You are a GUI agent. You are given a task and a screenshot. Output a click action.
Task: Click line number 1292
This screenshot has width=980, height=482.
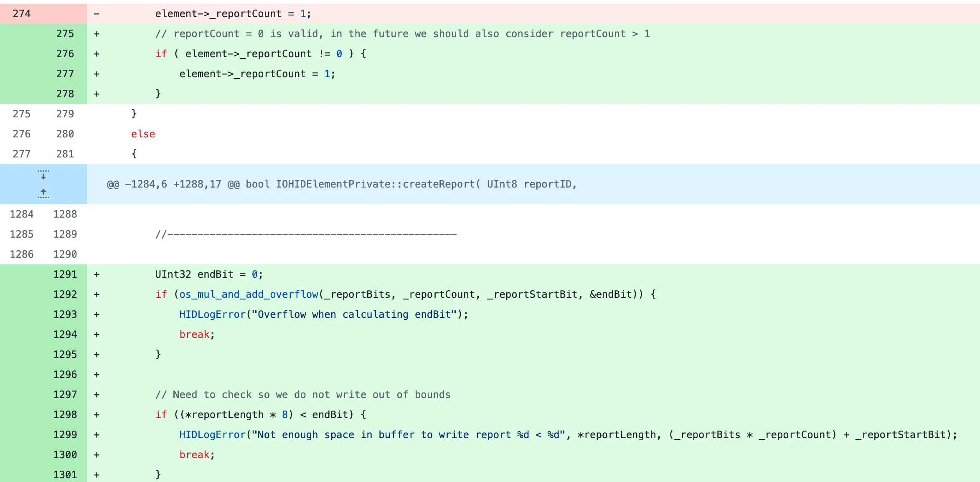65,294
